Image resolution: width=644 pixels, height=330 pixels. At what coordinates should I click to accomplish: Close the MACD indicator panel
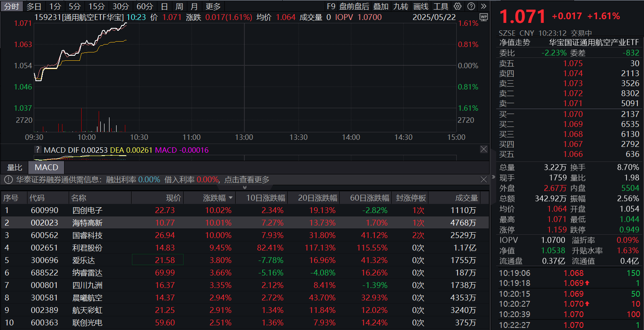[x=483, y=149]
